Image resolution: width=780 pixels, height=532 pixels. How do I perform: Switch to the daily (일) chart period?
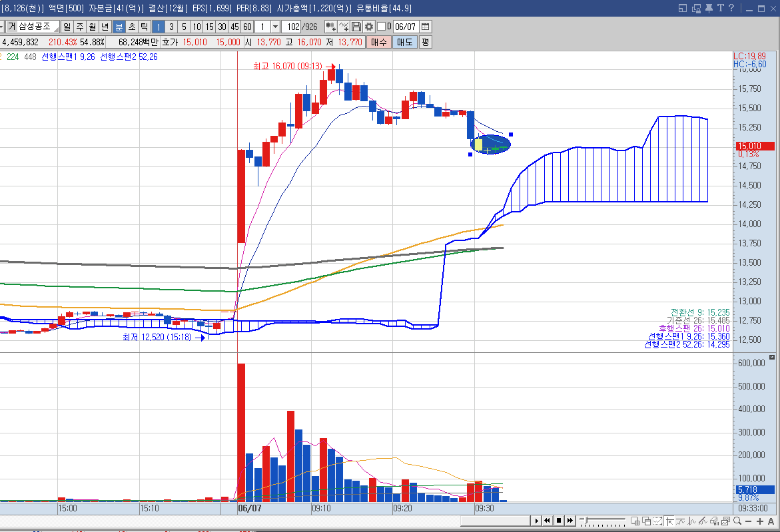tap(67, 27)
